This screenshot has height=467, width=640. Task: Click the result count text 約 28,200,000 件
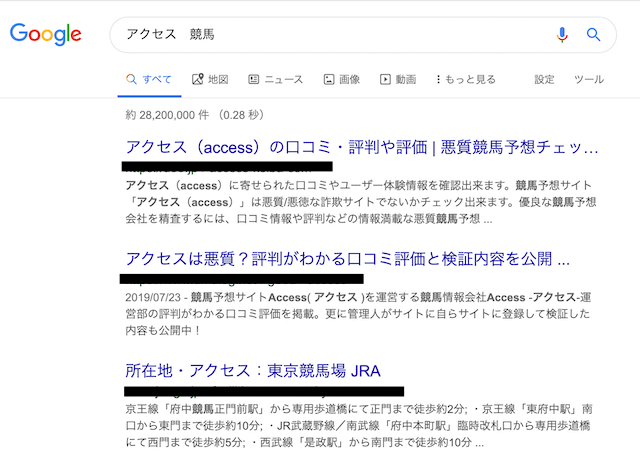pyautogui.click(x=167, y=115)
